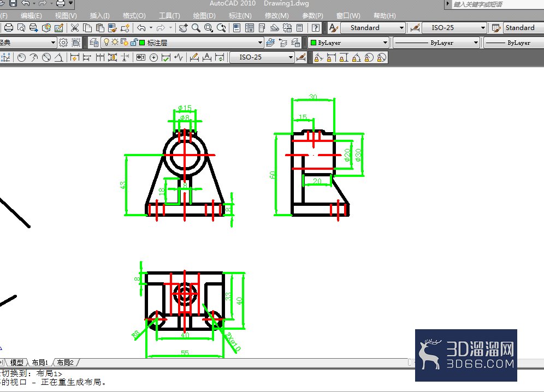Click the Plot (print) icon

9,28
